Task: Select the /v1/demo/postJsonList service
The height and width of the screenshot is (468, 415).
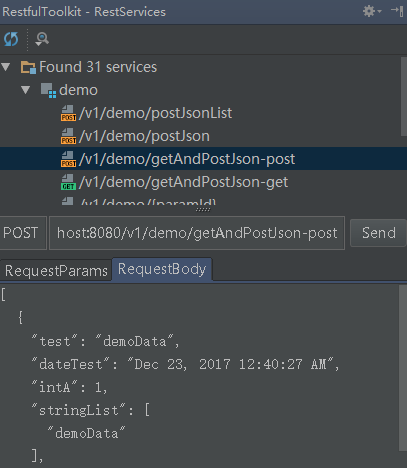Action: [203, 113]
